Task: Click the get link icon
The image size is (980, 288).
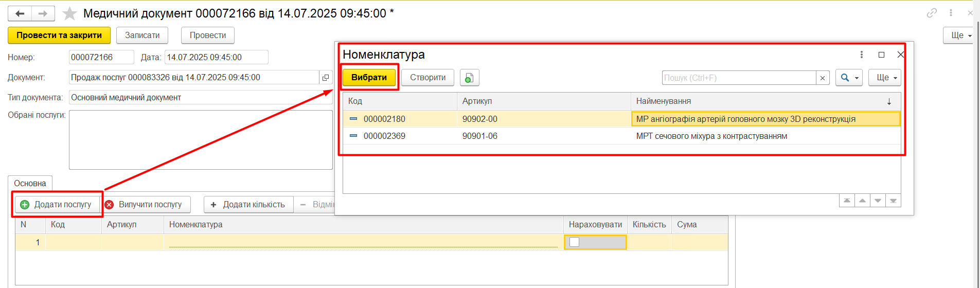Action: (x=932, y=13)
